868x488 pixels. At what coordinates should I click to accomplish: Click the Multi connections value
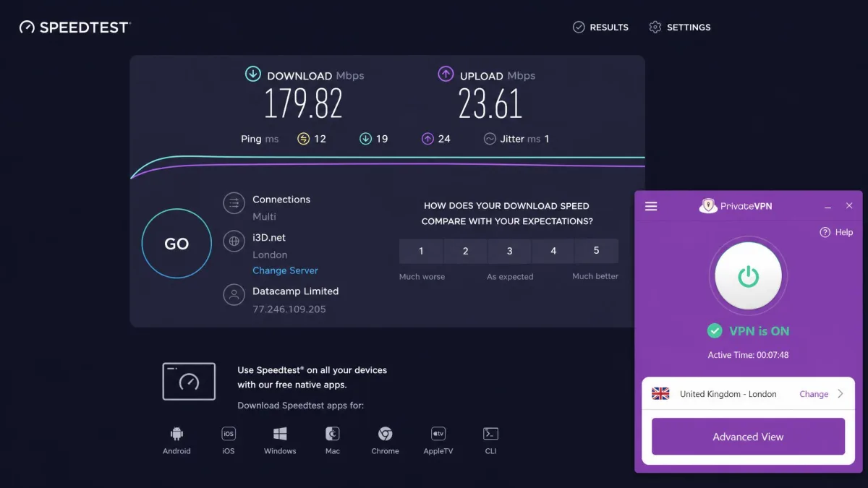(264, 216)
